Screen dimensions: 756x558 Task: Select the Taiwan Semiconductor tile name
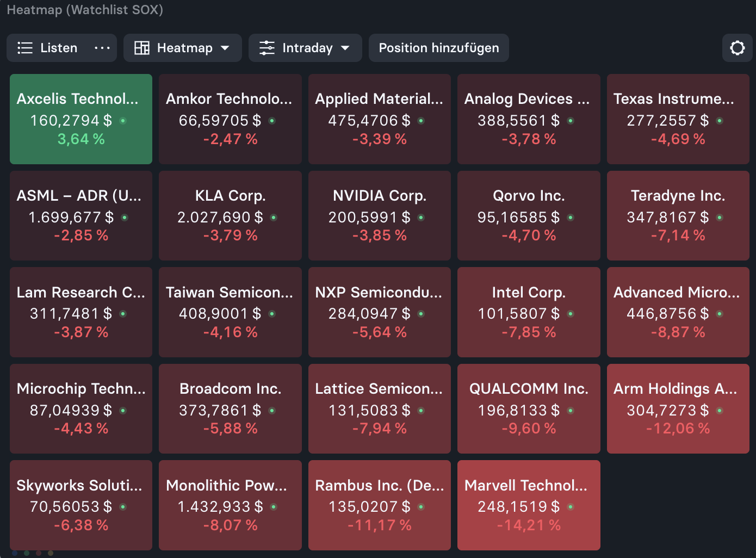pos(230,293)
